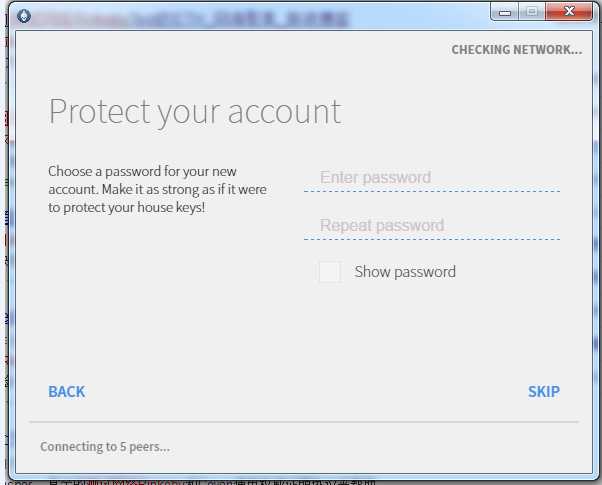Click the blurred window title text
602x485 pixels.
(x=140, y=15)
